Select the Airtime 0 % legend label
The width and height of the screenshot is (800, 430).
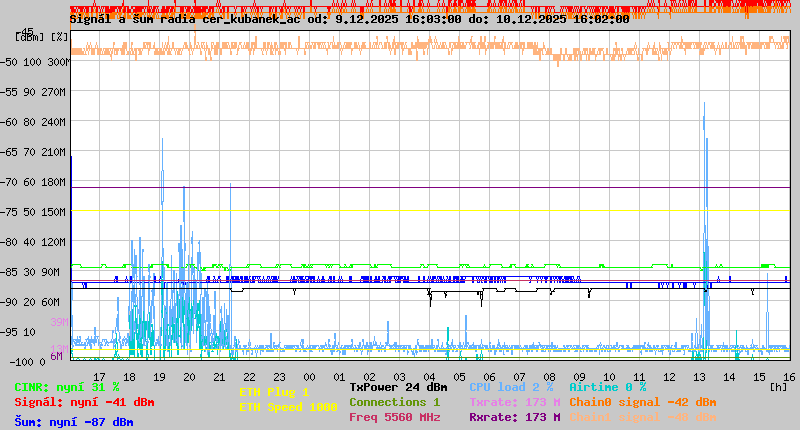(607, 387)
